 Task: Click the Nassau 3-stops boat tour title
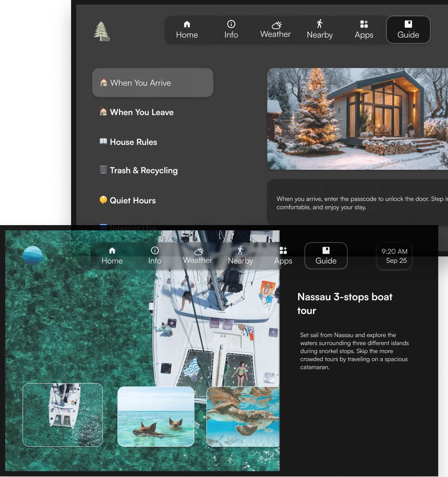pyautogui.click(x=345, y=304)
